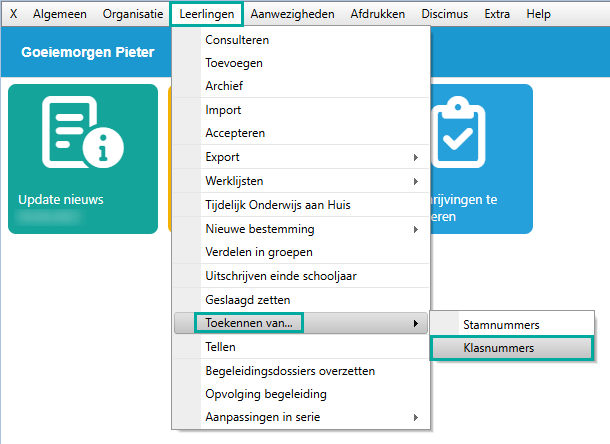Select Geslaagd zetten option
This screenshot has height=444, width=610.
247,299
